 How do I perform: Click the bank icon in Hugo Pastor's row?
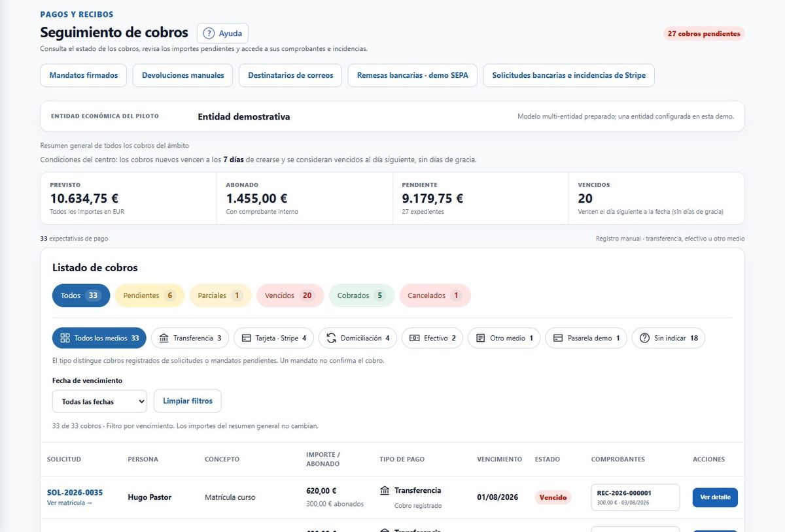tap(385, 490)
